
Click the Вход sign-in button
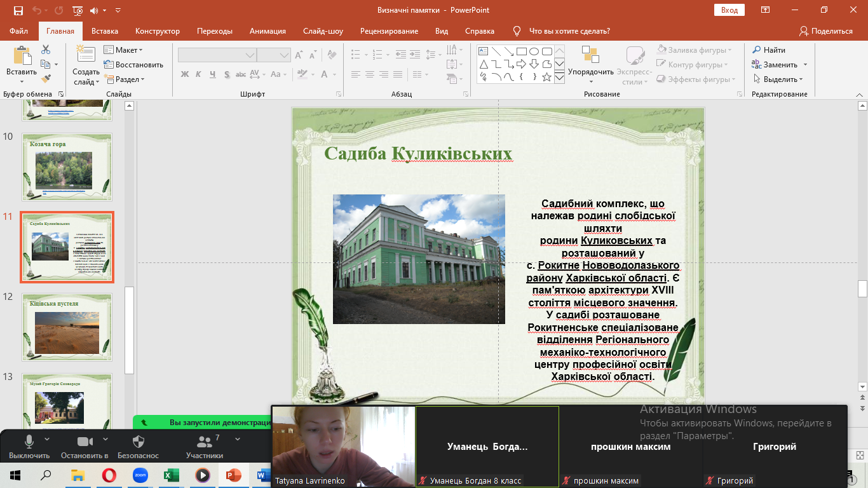point(729,10)
